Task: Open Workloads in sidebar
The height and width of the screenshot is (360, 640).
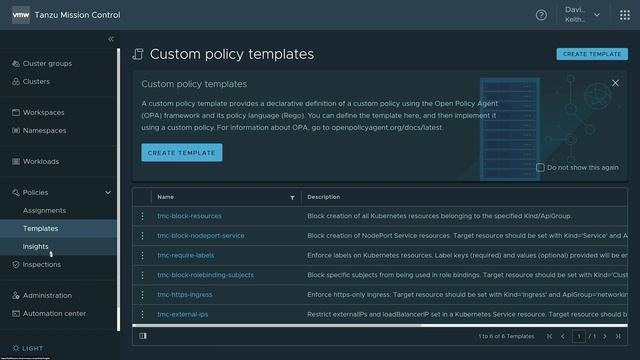Action: 41,162
